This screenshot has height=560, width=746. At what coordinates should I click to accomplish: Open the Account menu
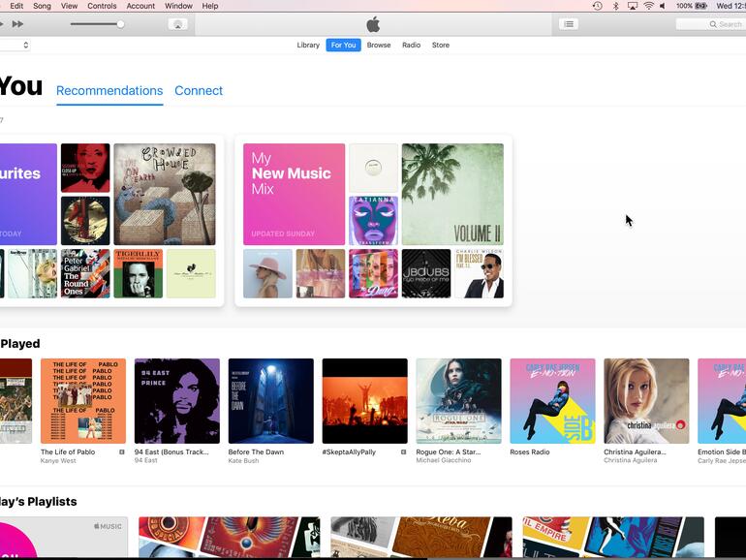140,6
